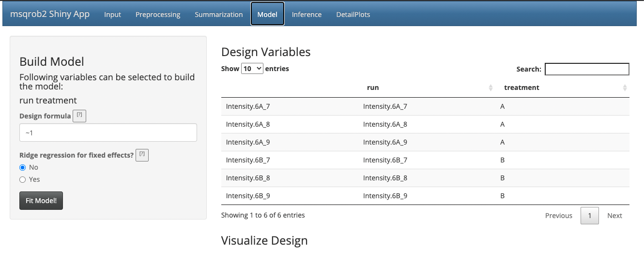Click the Previous pagination button
644x278 pixels.
click(x=558, y=216)
